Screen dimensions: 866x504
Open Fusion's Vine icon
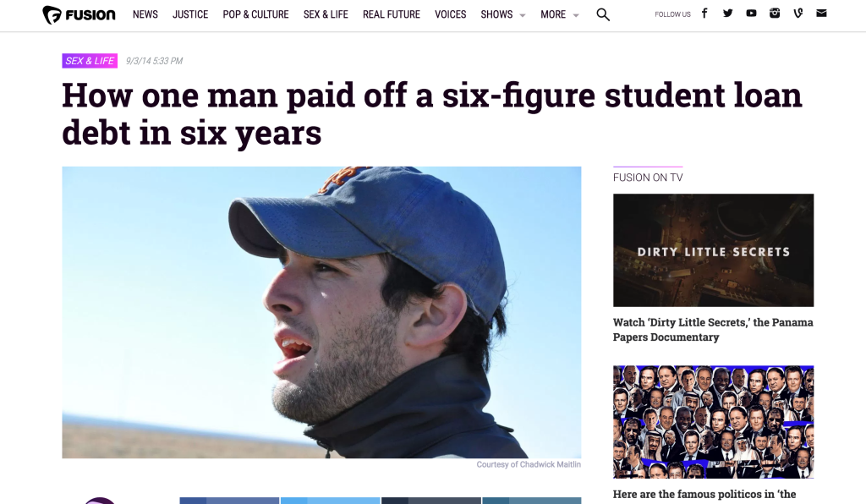tap(798, 14)
